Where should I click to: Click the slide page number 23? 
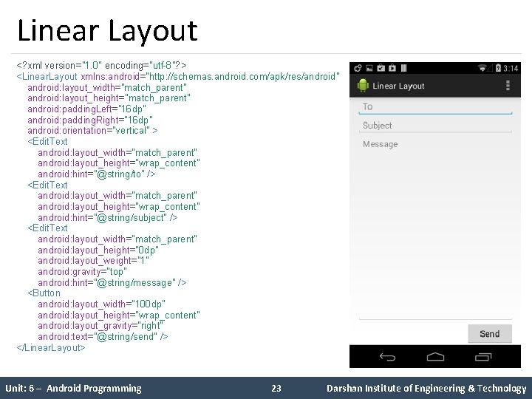click(276, 388)
